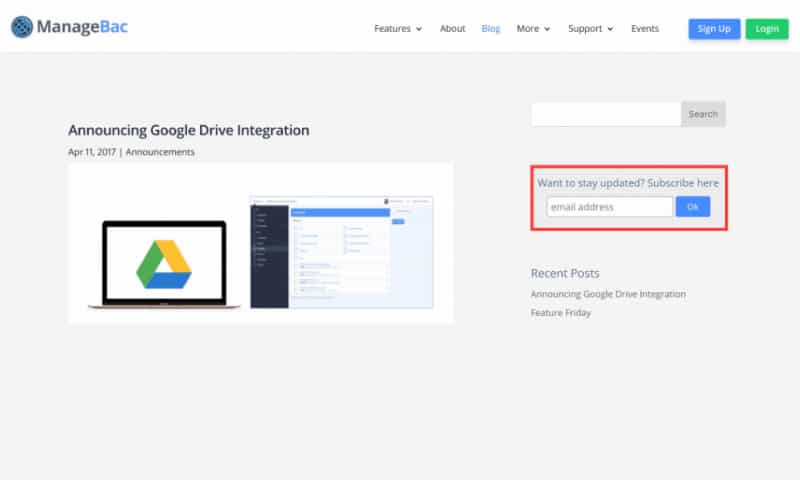Go to the About page

(453, 29)
